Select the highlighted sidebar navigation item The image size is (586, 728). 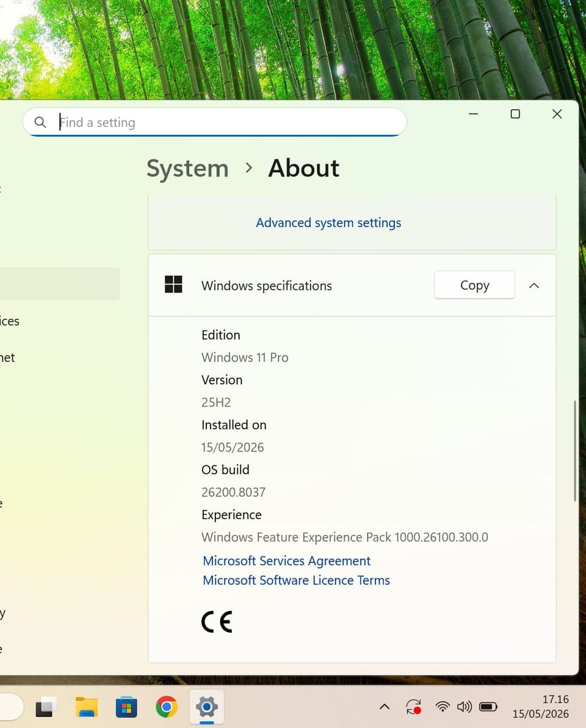point(60,283)
